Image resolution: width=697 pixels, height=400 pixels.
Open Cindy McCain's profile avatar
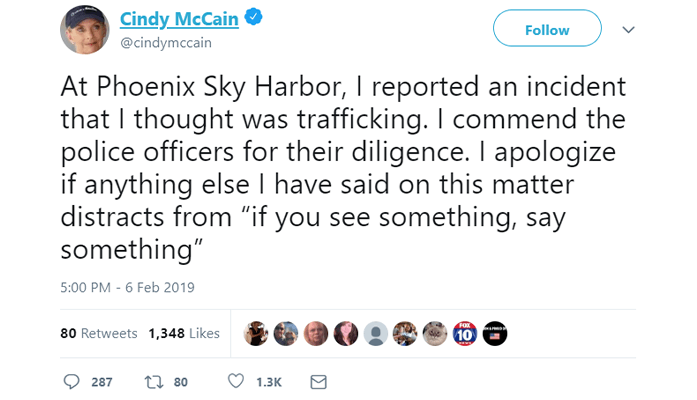click(84, 29)
